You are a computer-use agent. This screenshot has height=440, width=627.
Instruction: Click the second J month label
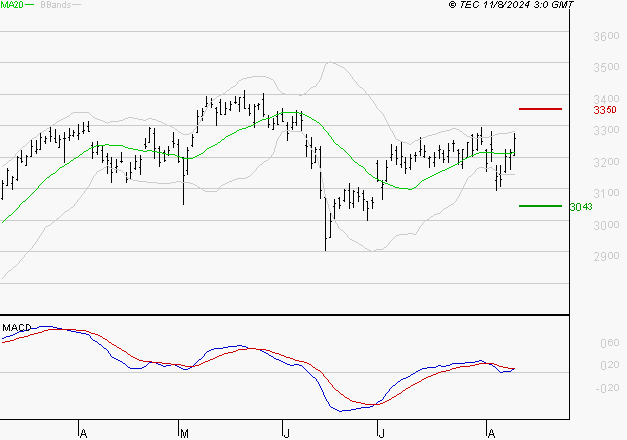pyautogui.click(x=381, y=434)
